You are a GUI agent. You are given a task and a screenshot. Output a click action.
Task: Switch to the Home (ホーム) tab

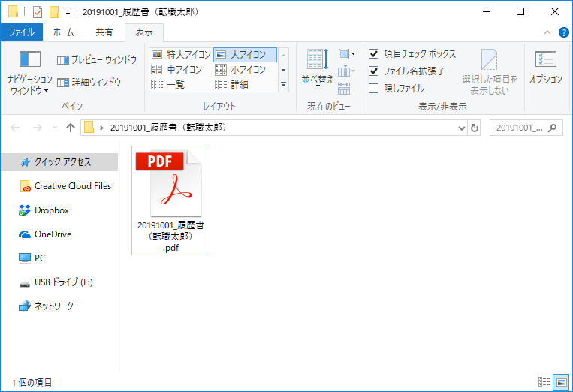coord(64,32)
